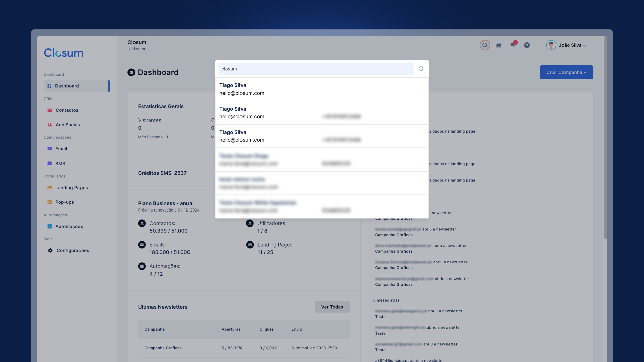This screenshot has height=362, width=644.
Task: Click the Dashboard grid icon in sidebar
Action: click(x=49, y=86)
